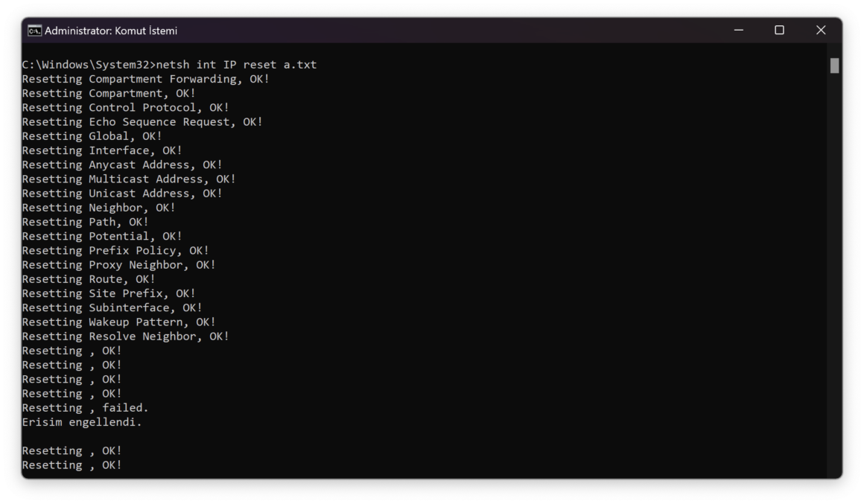Click the netsh int IP reset command line
Viewport: 864px width, 504px height.
click(169, 65)
